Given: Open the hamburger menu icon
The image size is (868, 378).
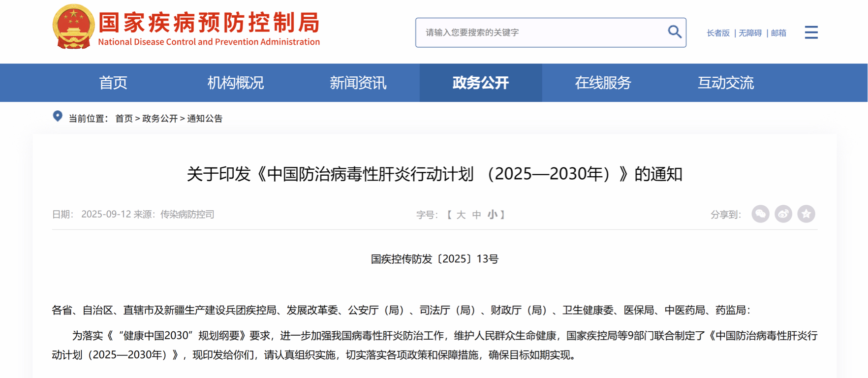Looking at the screenshot, I should (811, 32).
